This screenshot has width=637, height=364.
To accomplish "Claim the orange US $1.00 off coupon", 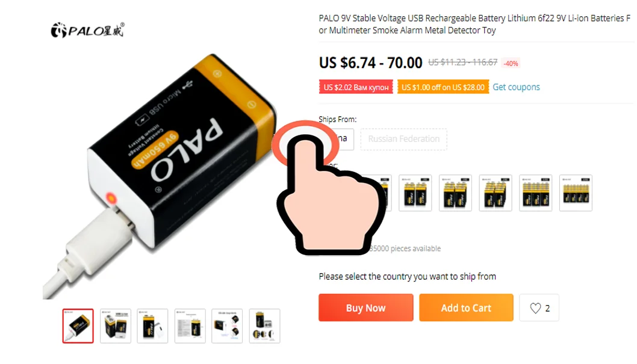I will coord(443,87).
